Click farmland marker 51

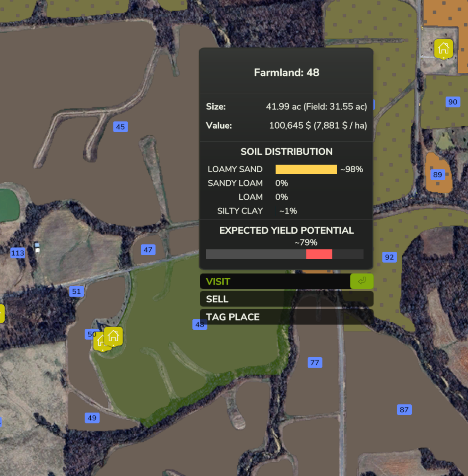pos(76,291)
